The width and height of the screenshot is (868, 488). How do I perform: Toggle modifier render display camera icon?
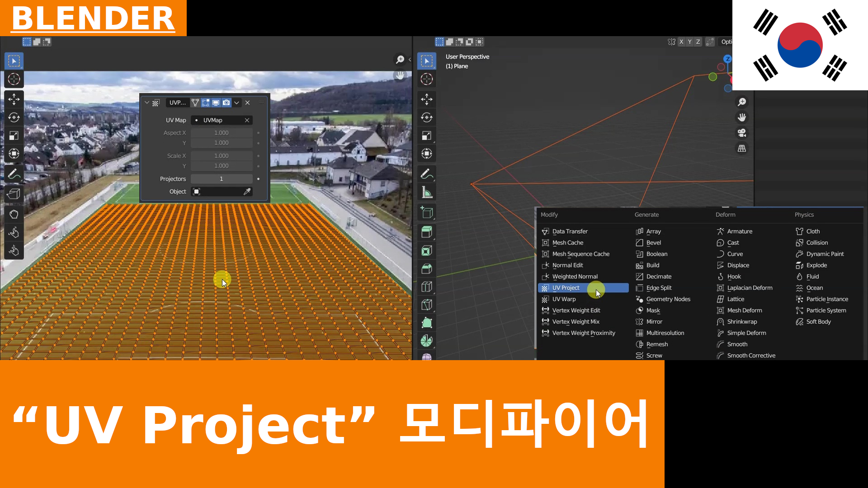click(226, 103)
